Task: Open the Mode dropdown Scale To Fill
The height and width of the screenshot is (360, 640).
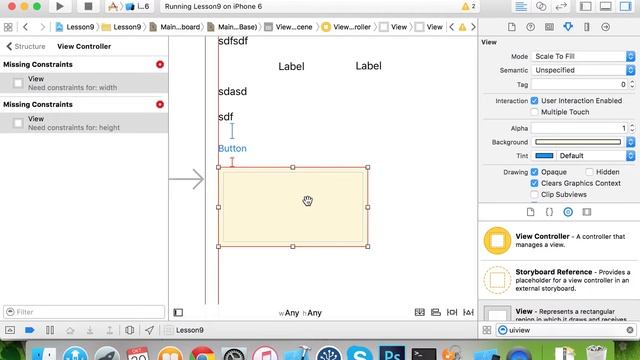Action: click(x=583, y=56)
